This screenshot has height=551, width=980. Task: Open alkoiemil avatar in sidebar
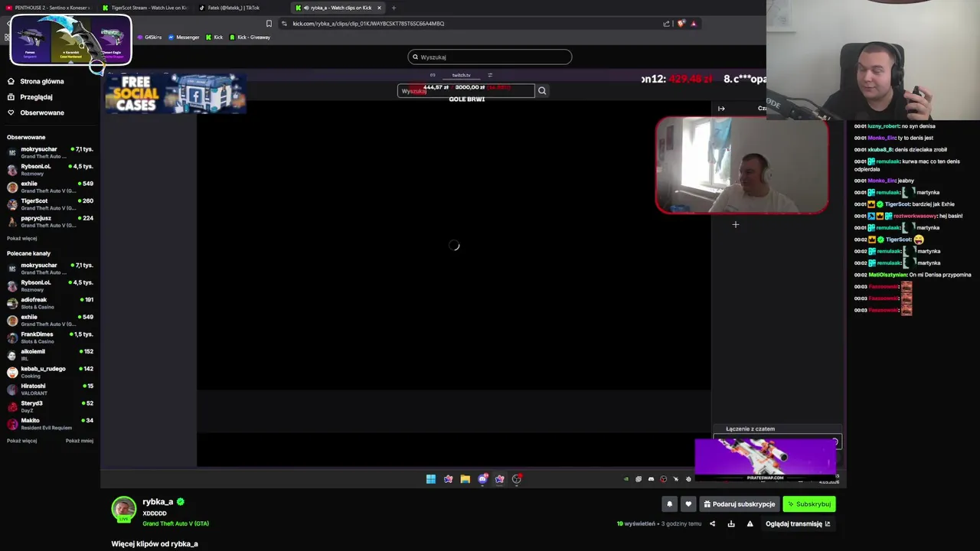pos(12,355)
